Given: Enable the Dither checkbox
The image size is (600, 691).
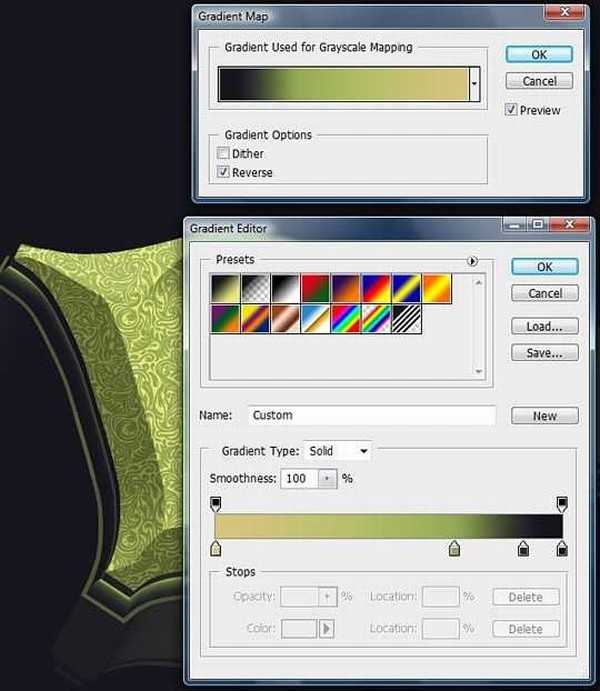Looking at the screenshot, I should click(x=223, y=154).
